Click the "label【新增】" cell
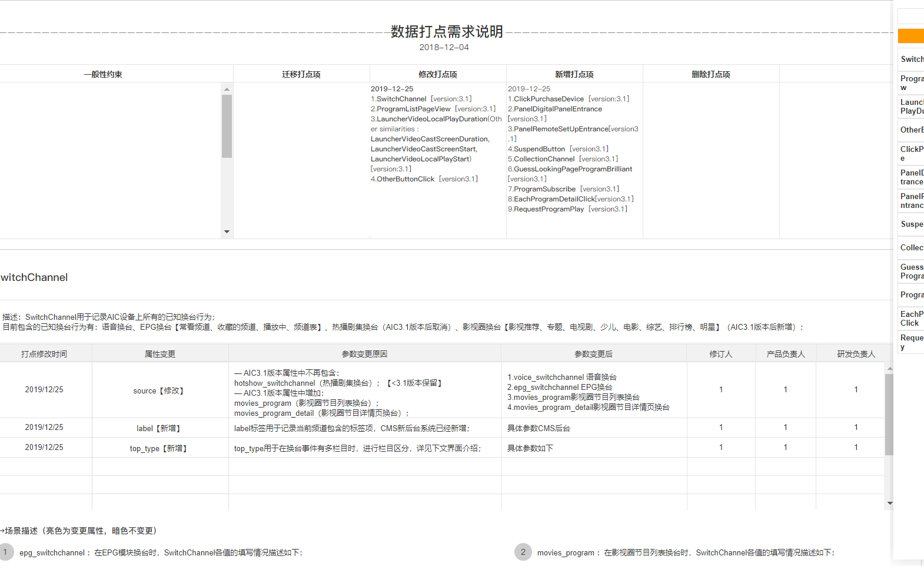Viewport: 924px width, 566px height. pos(160,428)
